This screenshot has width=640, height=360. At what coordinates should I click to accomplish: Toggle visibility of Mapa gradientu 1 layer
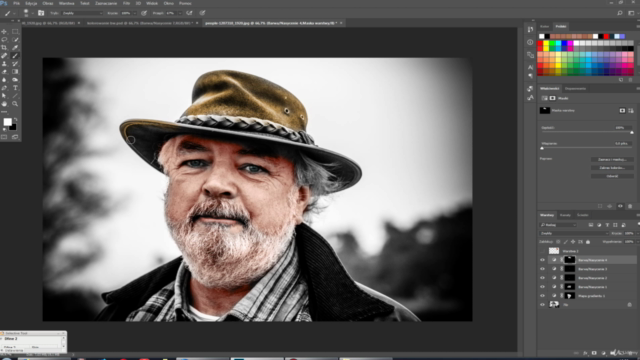pos(542,296)
